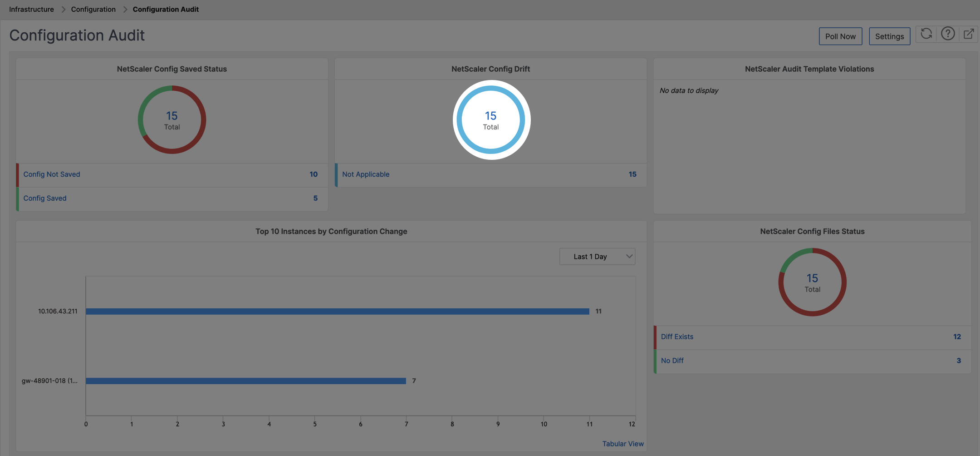980x456 pixels.
Task: Open Last 1 Day time range dropdown
Action: tap(597, 257)
